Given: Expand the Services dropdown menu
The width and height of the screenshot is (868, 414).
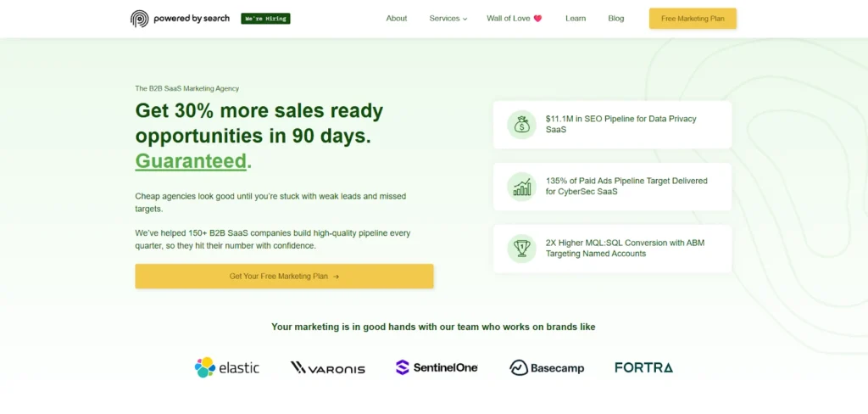Looking at the screenshot, I should tap(448, 19).
